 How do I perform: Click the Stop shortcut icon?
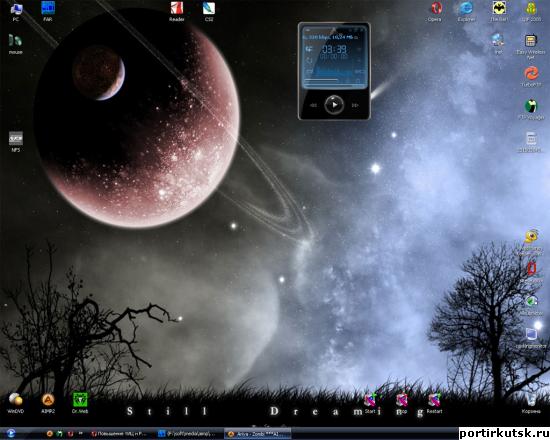(402, 403)
